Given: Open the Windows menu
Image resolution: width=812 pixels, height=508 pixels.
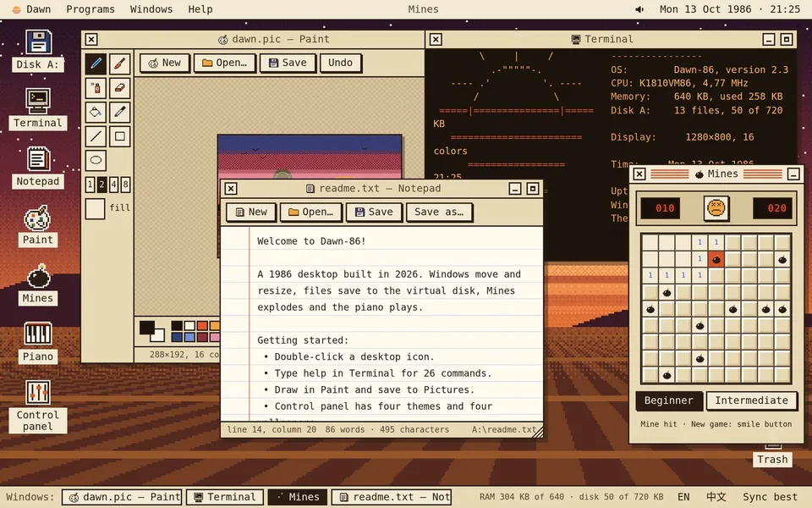Looking at the screenshot, I should click(x=151, y=9).
